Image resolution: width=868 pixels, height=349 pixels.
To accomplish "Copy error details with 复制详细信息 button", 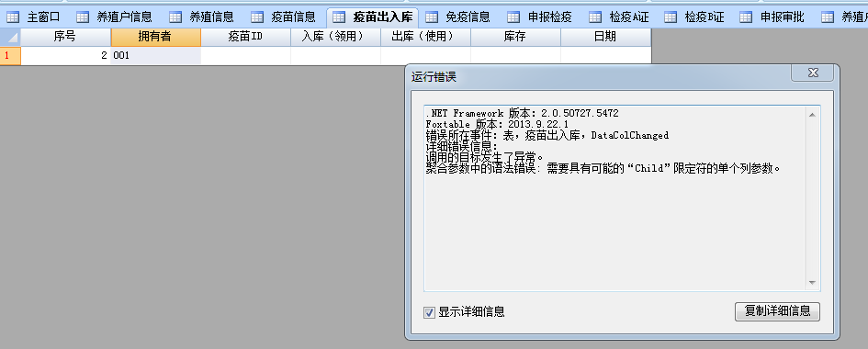I will click(777, 311).
